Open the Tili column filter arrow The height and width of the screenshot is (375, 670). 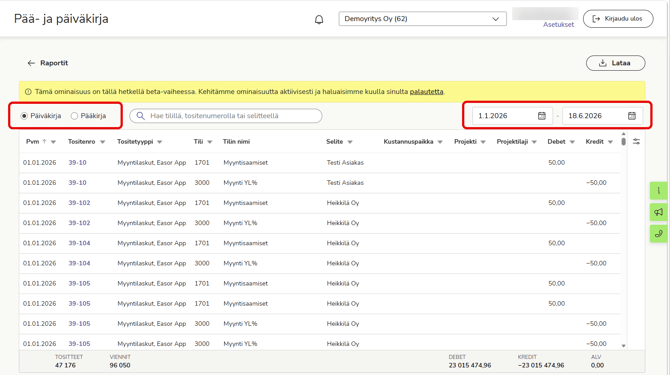point(210,142)
